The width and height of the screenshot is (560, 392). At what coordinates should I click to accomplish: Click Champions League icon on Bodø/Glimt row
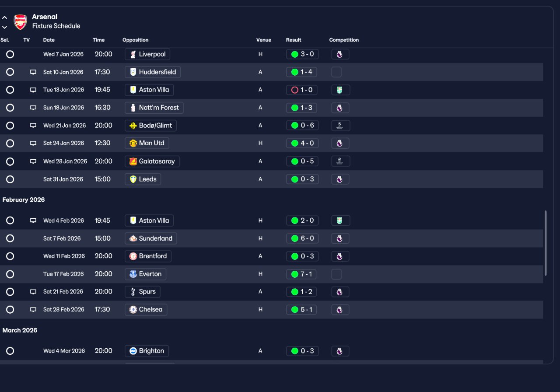pos(340,126)
